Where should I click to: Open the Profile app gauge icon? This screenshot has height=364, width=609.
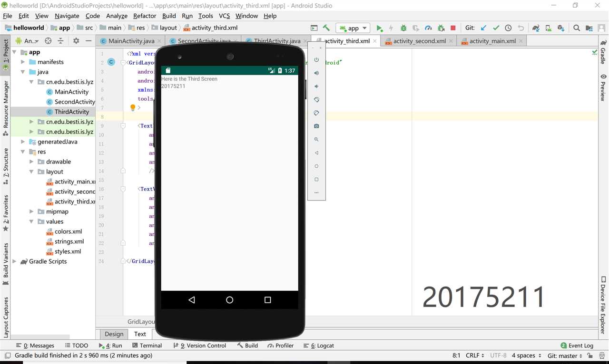(x=428, y=28)
